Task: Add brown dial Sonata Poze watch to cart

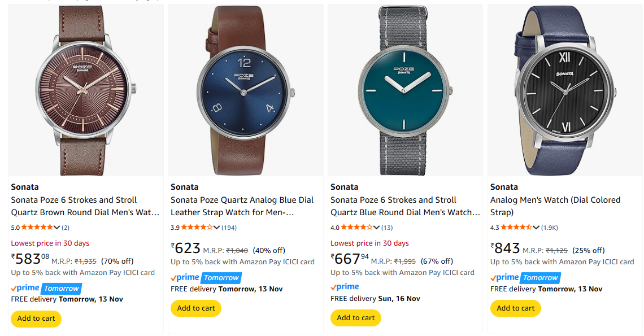Action: click(36, 318)
